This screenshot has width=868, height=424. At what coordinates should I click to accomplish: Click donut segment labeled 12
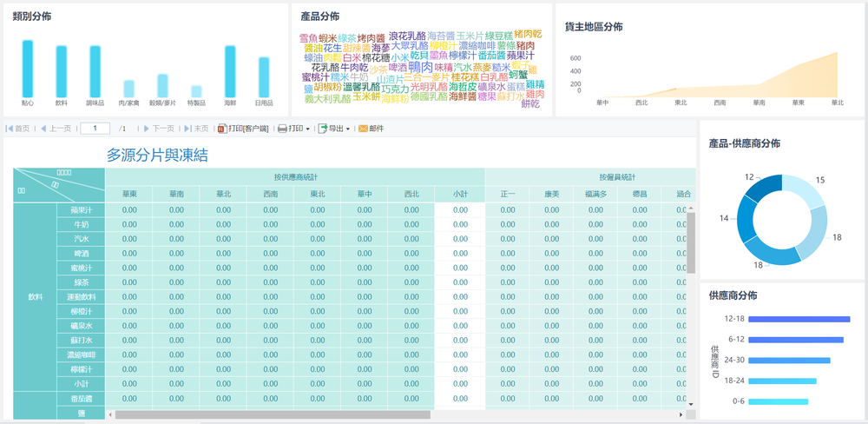click(x=766, y=188)
